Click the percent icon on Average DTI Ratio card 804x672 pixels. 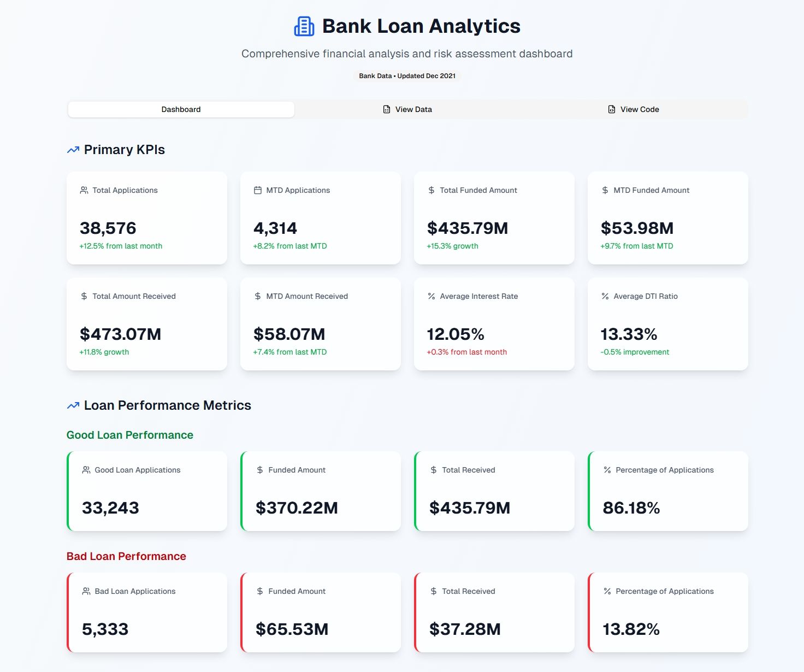[x=604, y=296]
